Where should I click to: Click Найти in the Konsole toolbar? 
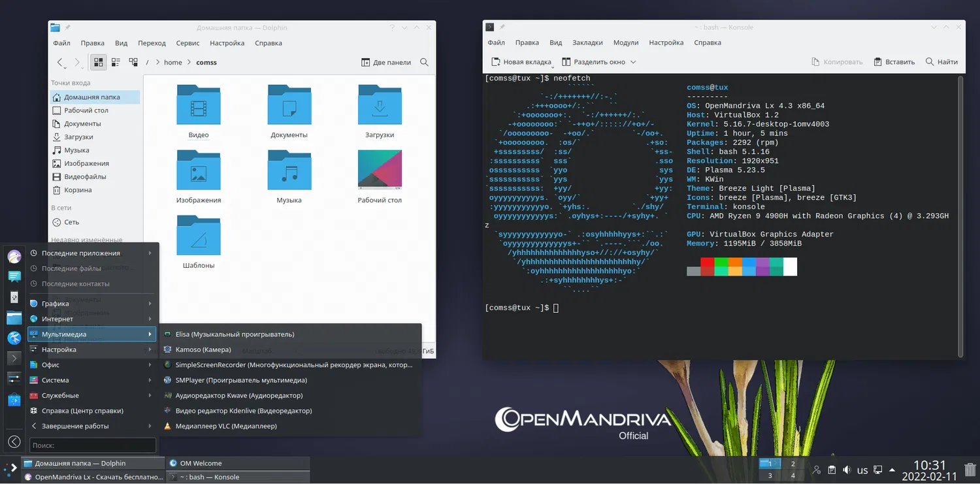(941, 62)
